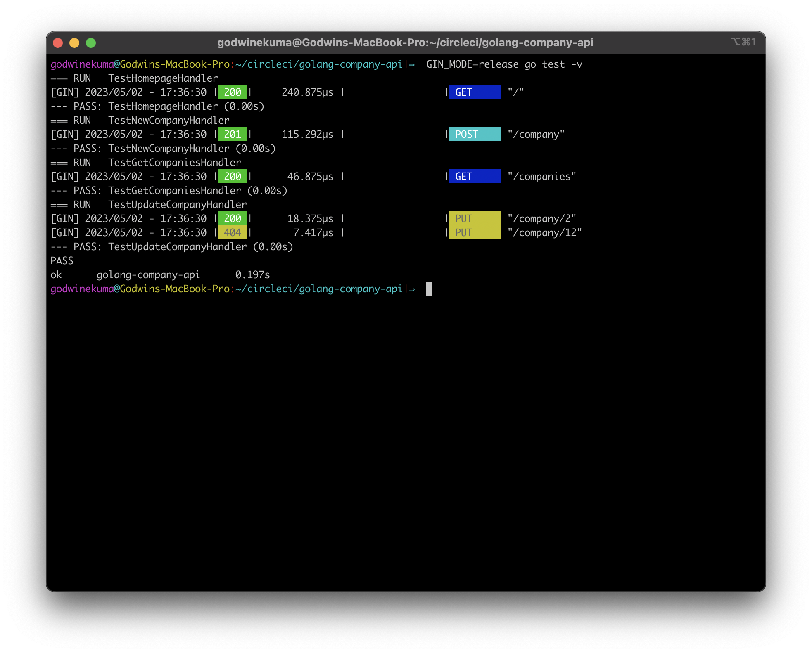The height and width of the screenshot is (653, 812).
Task: Click the yellow 404 status code
Action: (232, 232)
